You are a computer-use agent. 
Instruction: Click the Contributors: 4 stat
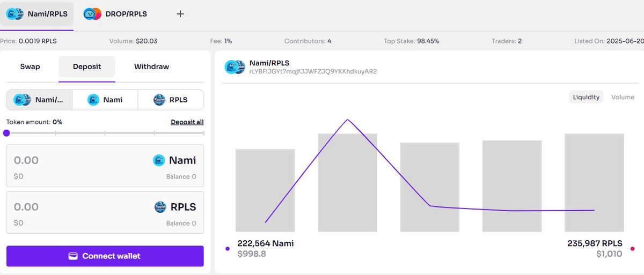[x=308, y=41]
